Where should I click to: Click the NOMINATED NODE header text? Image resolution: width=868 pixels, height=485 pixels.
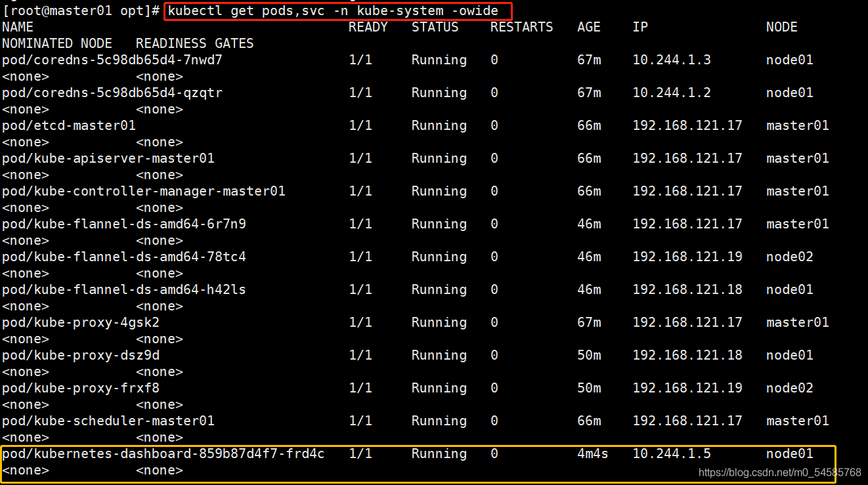click(x=57, y=43)
